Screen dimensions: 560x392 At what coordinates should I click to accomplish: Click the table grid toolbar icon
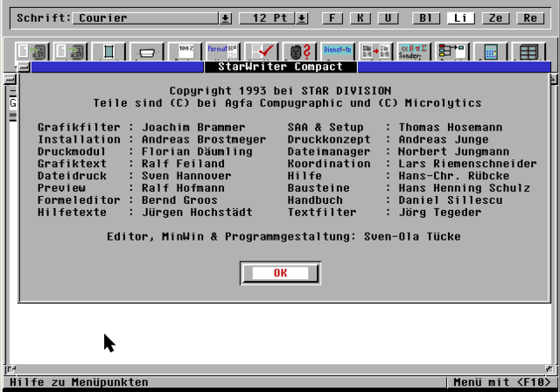tap(528, 52)
